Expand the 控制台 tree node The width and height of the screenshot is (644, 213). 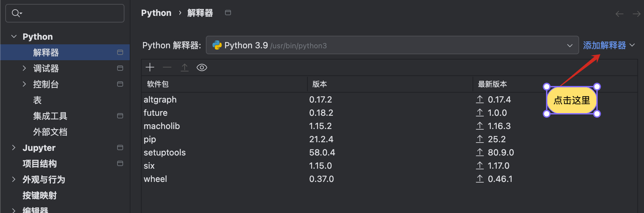(x=24, y=84)
